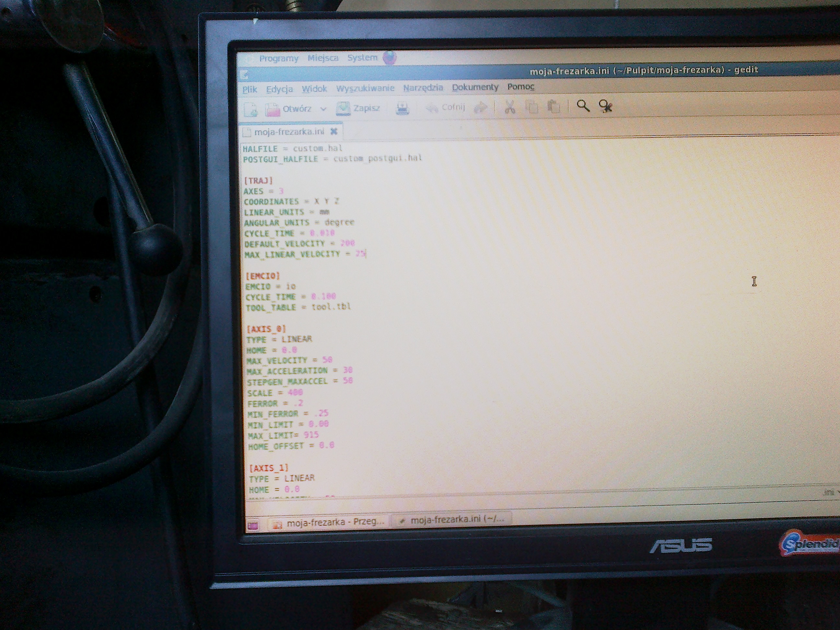Click the LINEAR_UNITS = mm line
Screen dimensions: 840x630
click(287, 212)
